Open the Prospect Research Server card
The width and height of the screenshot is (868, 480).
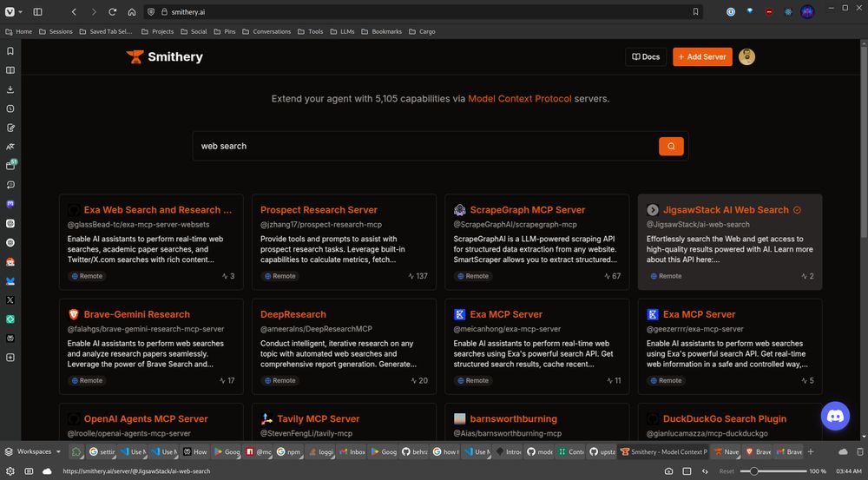[344, 242]
